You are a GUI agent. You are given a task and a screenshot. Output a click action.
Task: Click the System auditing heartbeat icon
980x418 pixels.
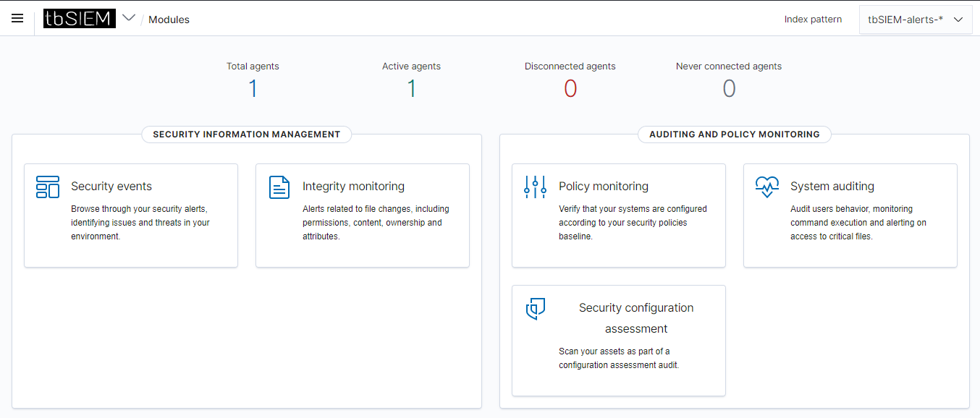[766, 187]
